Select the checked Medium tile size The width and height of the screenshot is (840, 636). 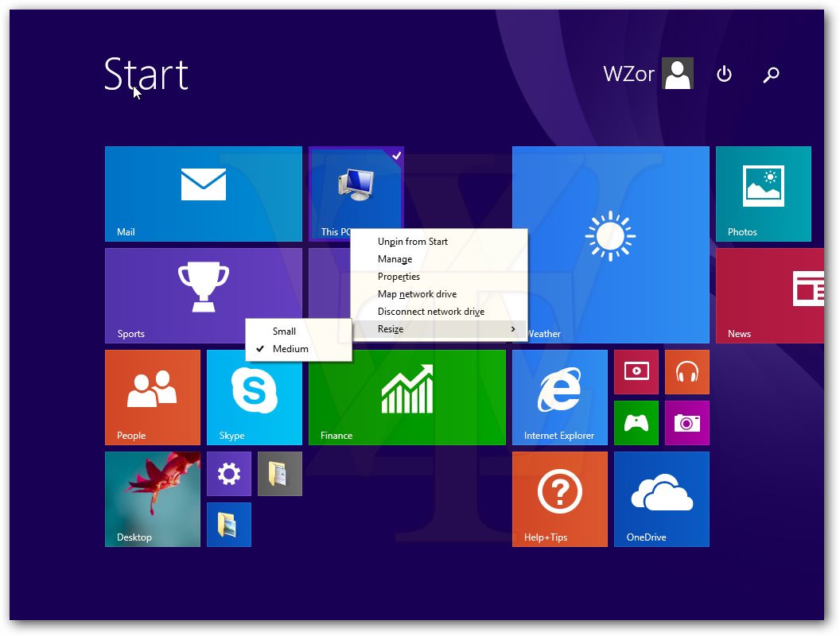tap(299, 349)
